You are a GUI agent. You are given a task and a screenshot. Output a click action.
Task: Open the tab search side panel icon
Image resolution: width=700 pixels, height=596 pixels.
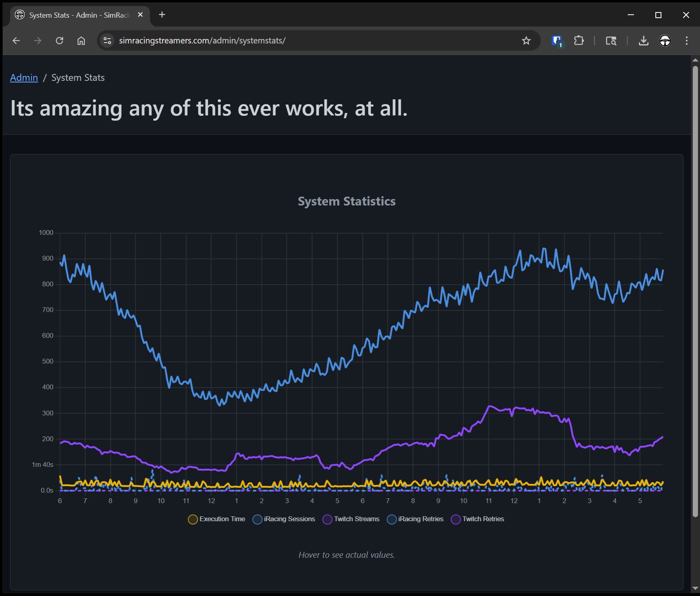pos(611,41)
